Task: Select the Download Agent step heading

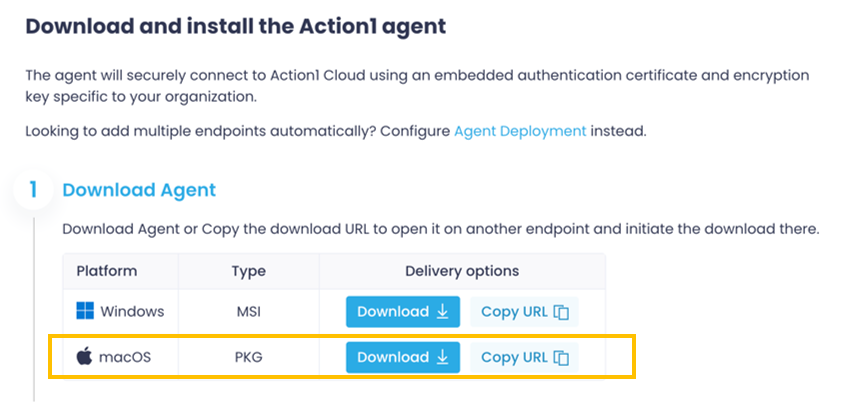Action: click(x=139, y=190)
